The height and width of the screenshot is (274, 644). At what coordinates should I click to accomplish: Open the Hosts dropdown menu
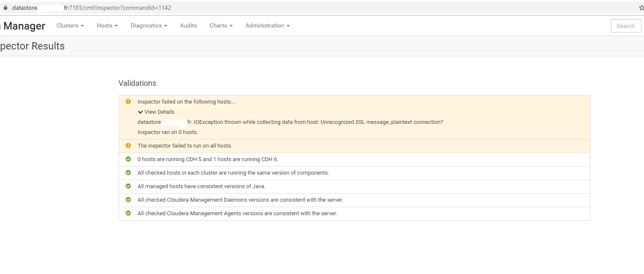107,25
